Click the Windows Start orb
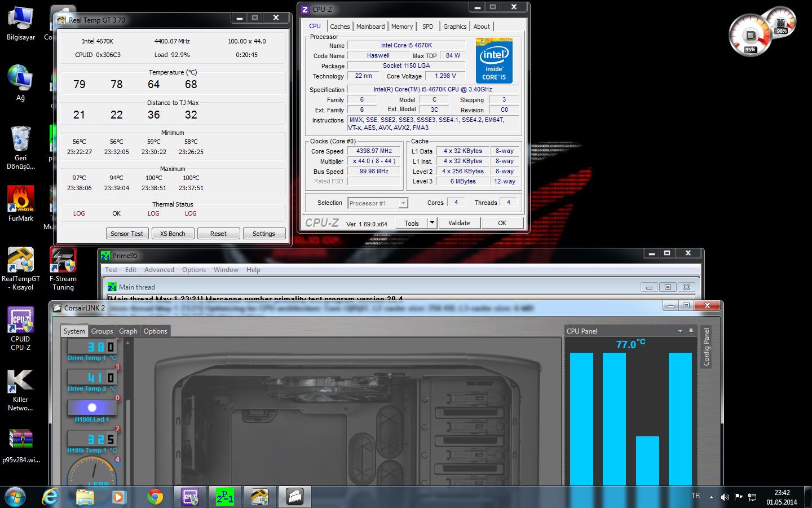Image resolution: width=812 pixels, height=508 pixels. [15, 497]
